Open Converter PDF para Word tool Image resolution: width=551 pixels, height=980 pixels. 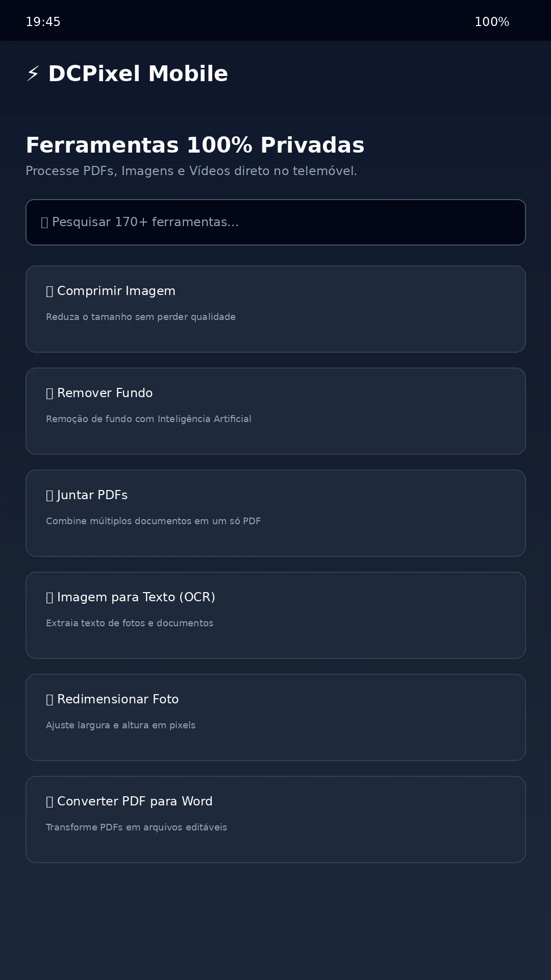[275, 819]
